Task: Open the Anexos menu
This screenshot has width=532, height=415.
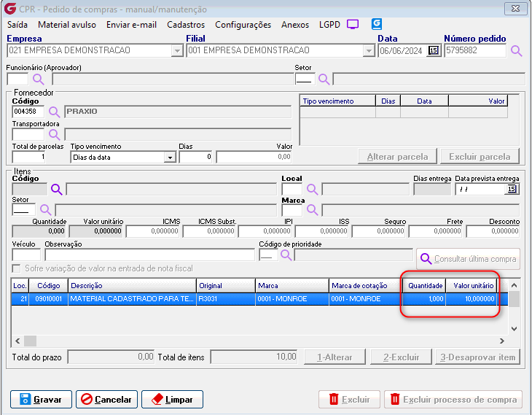Action: 295,25
